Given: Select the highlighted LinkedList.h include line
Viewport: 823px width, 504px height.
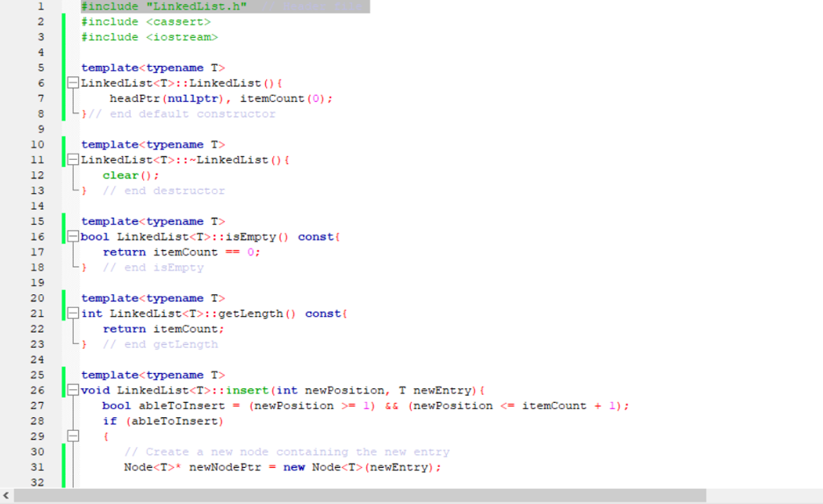Looking at the screenshot, I should click(161, 6).
